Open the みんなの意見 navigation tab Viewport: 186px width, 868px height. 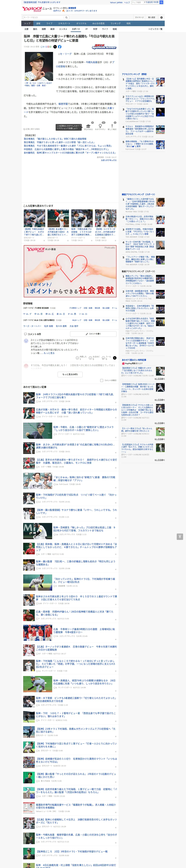tap(98, 24)
